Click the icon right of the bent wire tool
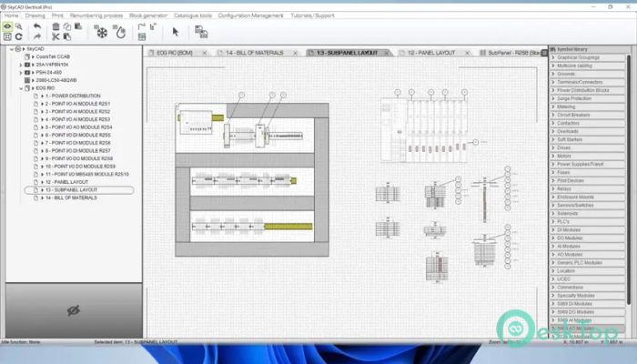The image size is (637, 364). click(x=153, y=26)
